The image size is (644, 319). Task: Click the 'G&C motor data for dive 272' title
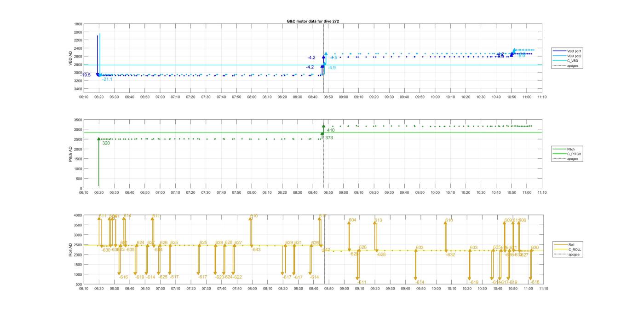coord(313,21)
